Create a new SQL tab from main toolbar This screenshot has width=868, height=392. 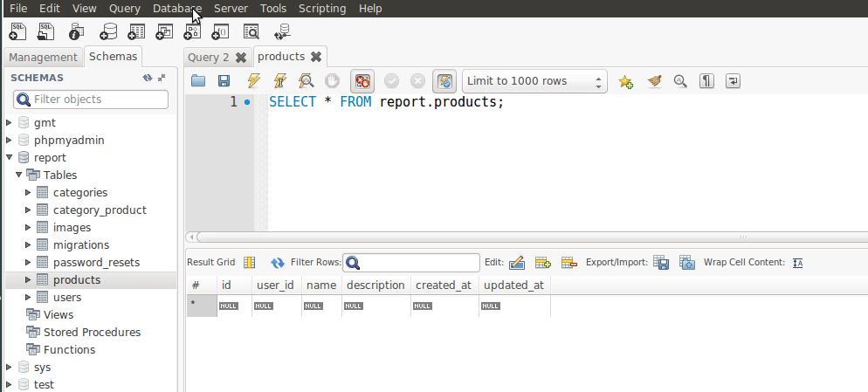tap(17, 31)
